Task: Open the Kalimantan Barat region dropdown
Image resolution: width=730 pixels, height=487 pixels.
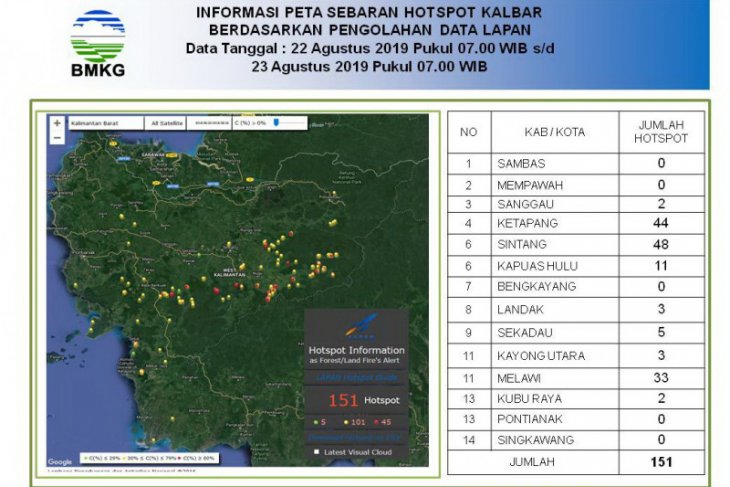Action: pos(106,123)
